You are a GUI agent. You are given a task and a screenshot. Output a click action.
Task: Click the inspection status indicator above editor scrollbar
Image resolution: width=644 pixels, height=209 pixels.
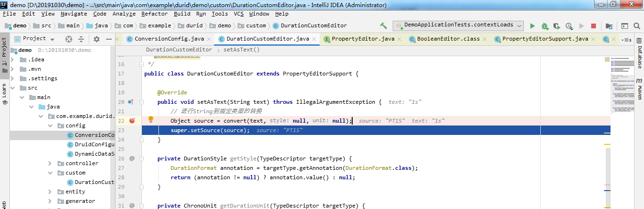pyautogui.click(x=607, y=59)
